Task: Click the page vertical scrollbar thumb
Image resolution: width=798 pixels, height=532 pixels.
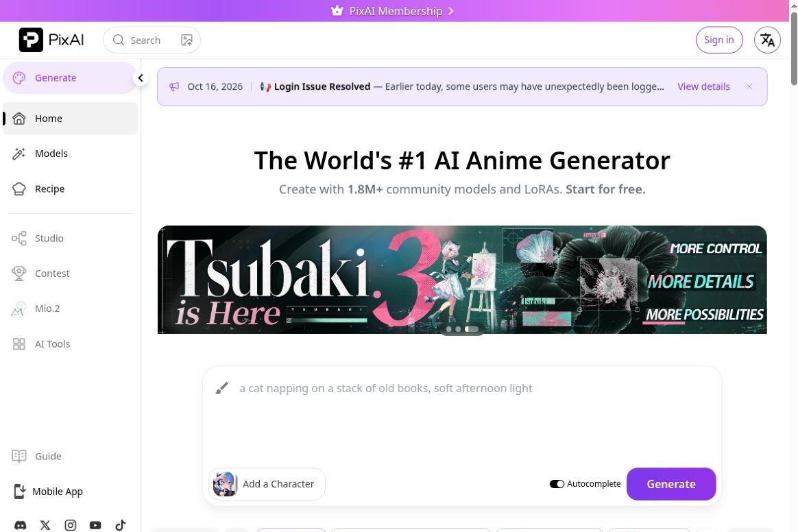Action: click(794, 49)
